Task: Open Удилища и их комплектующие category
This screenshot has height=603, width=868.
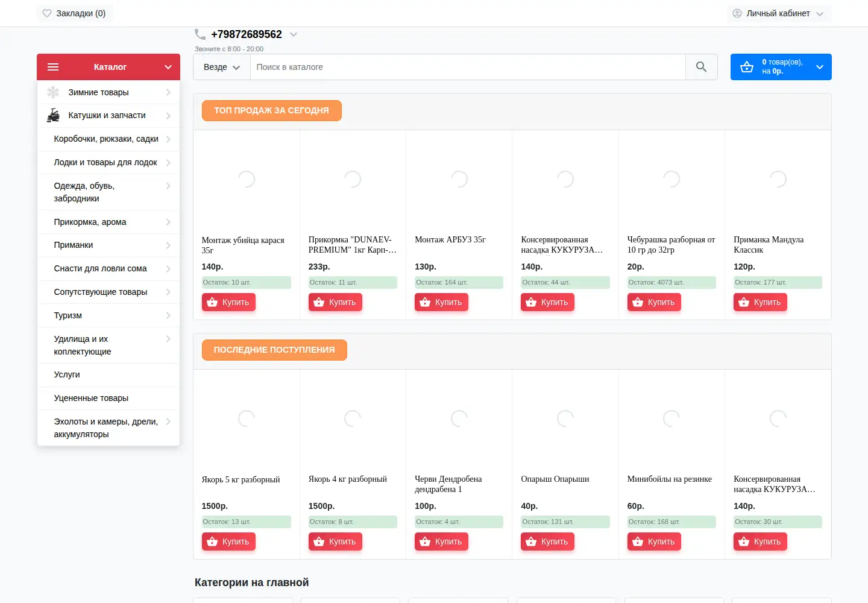Action: [108, 346]
